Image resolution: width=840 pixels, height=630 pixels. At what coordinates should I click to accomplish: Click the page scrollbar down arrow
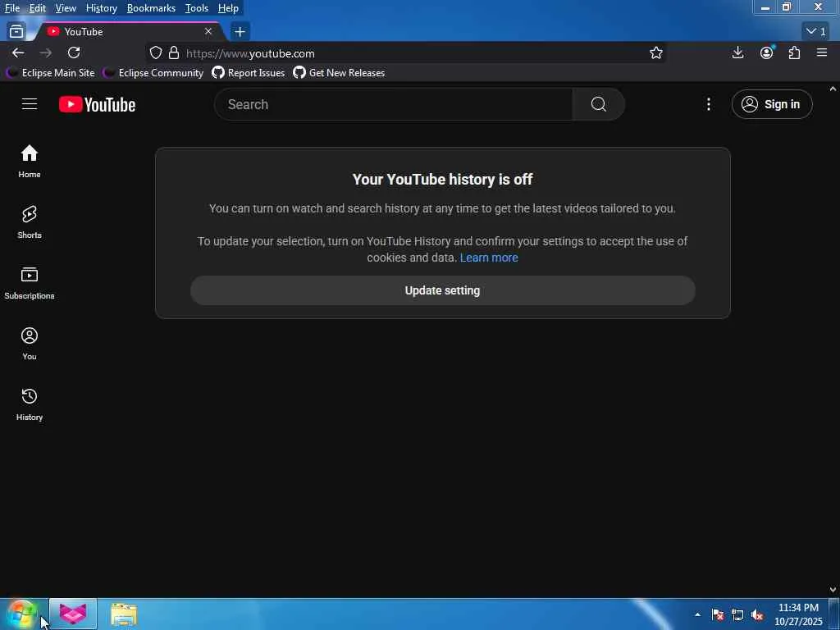833,589
